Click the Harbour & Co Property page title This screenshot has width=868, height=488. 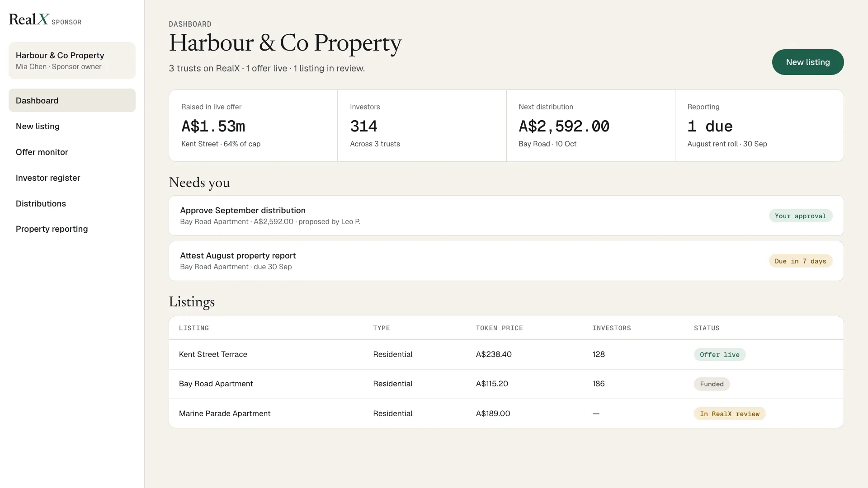[x=285, y=43]
